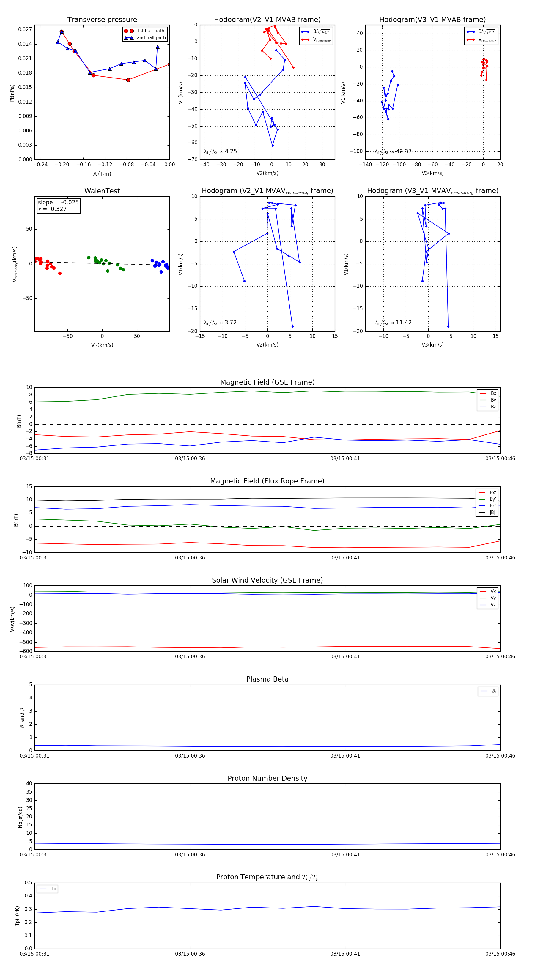This screenshot has height=980, width=535.
Task: Select '1st half path' legend entry
Action: (x=144, y=31)
